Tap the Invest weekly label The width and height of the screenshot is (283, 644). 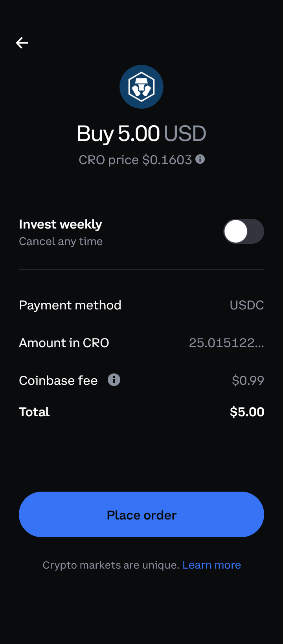coord(61,224)
